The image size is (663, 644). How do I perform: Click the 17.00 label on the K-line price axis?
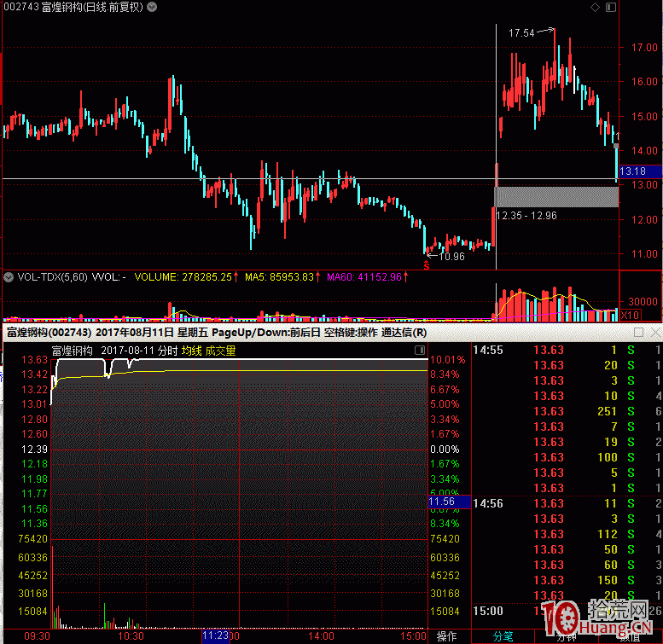pyautogui.click(x=644, y=47)
